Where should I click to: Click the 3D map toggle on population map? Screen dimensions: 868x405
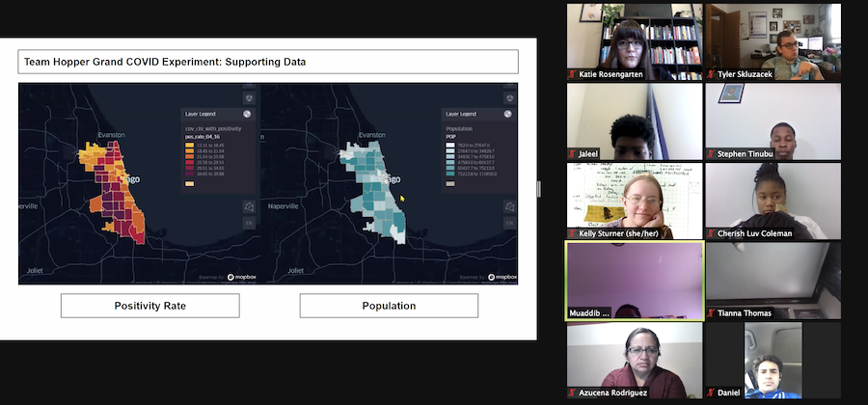click(510, 97)
